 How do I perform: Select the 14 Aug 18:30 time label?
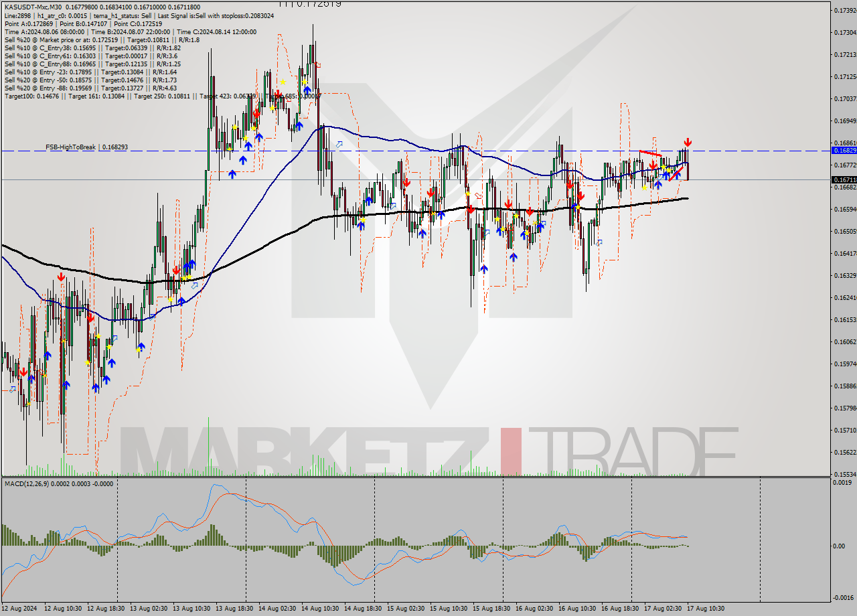[363, 608]
